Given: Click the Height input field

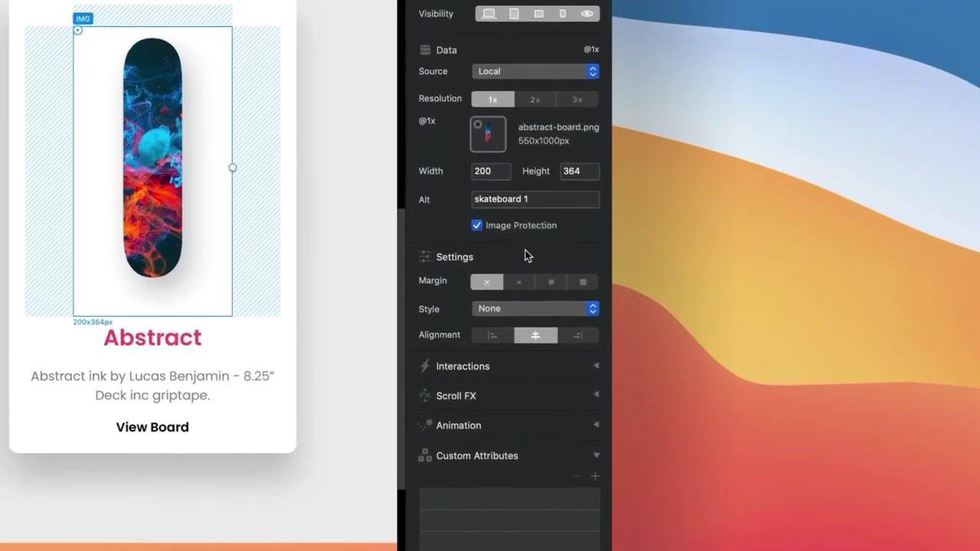Looking at the screenshot, I should click(580, 171).
